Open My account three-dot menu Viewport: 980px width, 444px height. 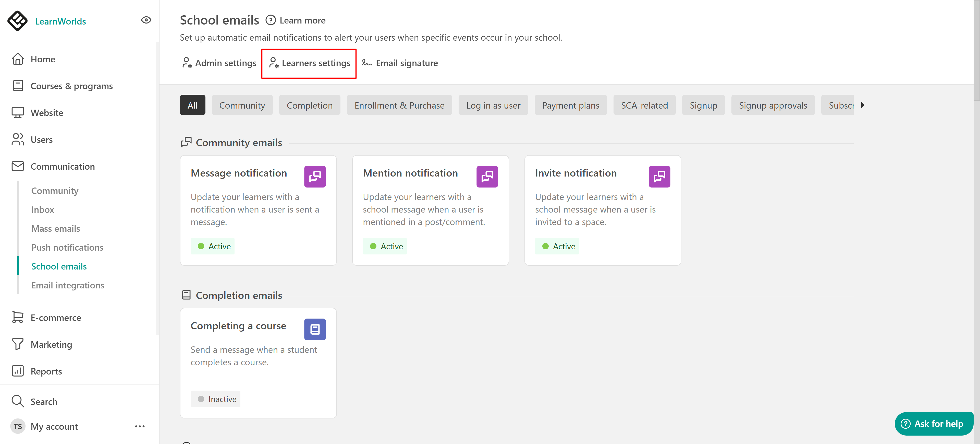point(140,426)
